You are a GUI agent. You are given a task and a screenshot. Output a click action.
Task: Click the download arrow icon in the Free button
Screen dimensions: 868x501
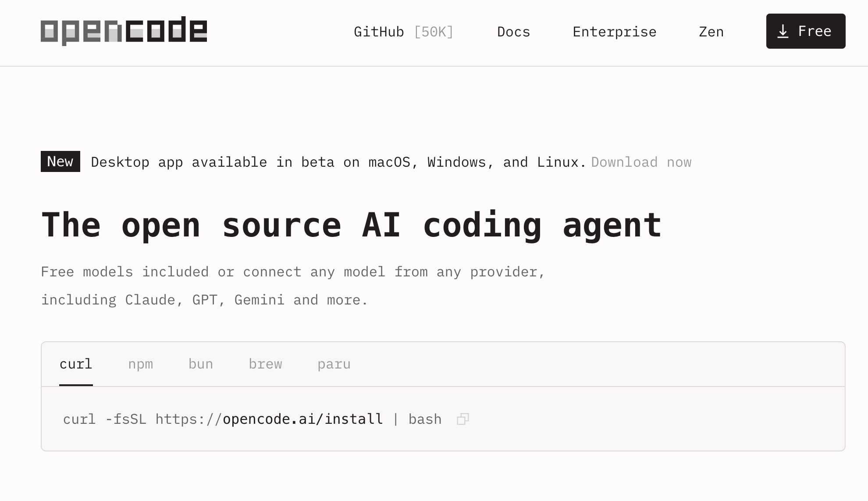(783, 31)
